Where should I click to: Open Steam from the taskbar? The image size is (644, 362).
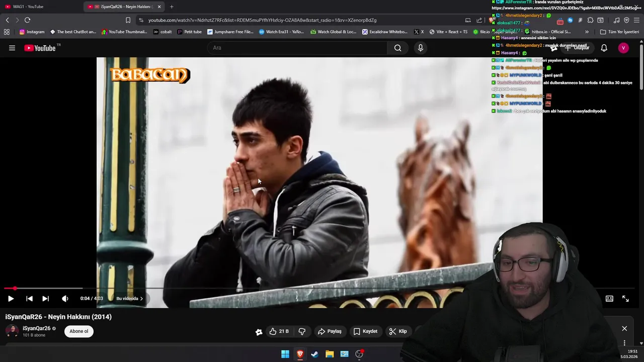[x=314, y=354]
